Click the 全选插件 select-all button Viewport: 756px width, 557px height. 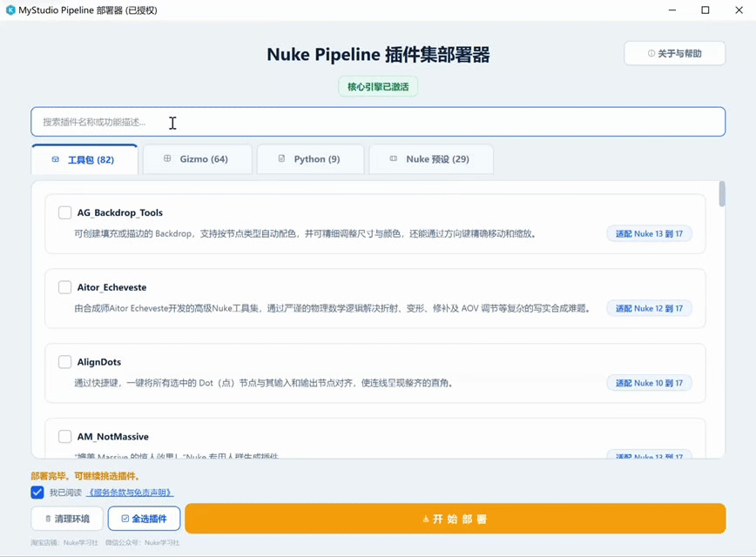coord(145,519)
